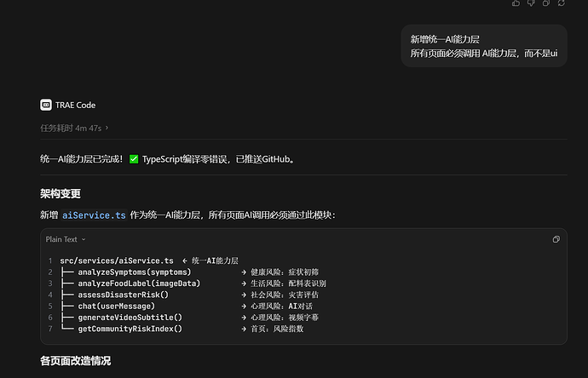Viewport: 588px width, 378px height.
Task: Click the green checkmark emoji
Action: (x=134, y=159)
